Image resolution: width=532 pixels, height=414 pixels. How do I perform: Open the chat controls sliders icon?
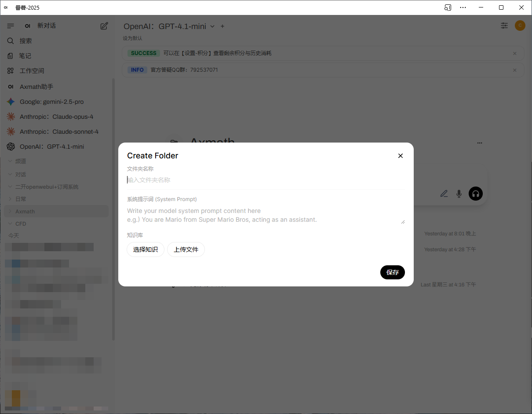point(504,26)
